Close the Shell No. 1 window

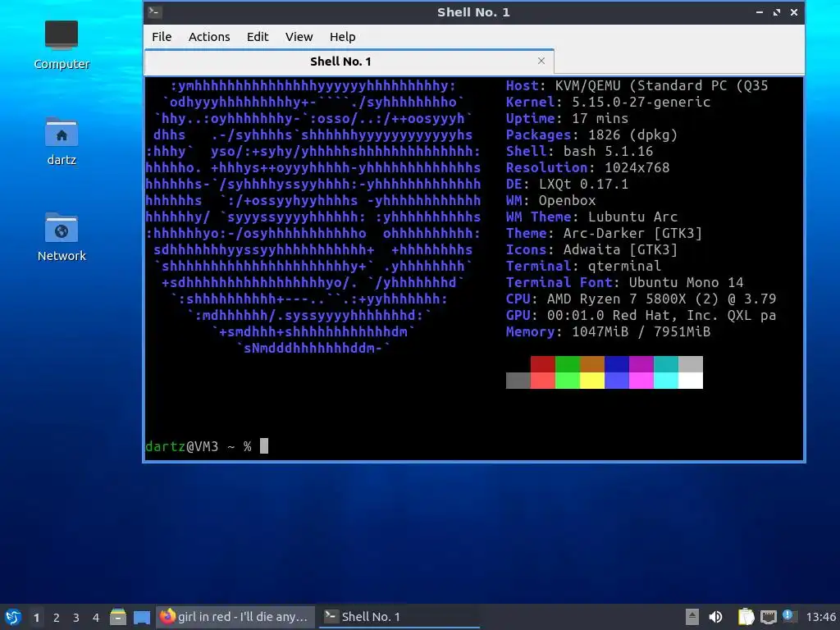tap(794, 11)
